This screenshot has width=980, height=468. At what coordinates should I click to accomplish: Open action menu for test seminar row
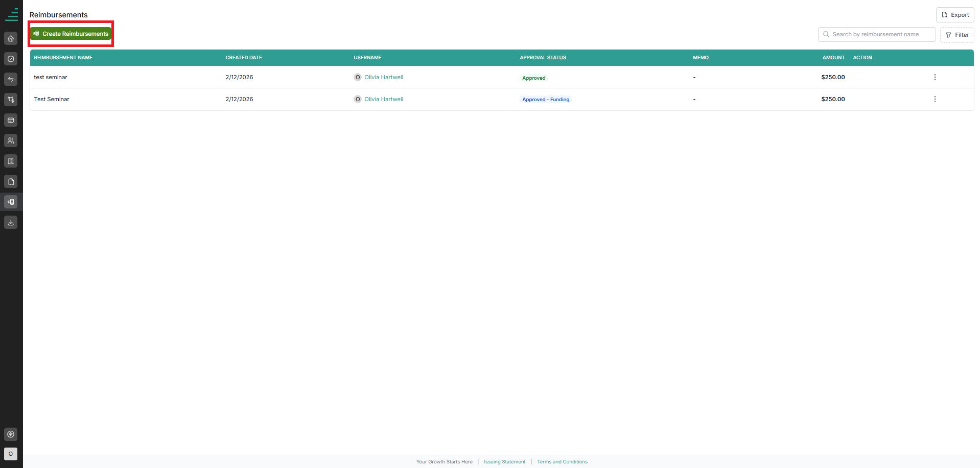[x=935, y=77]
